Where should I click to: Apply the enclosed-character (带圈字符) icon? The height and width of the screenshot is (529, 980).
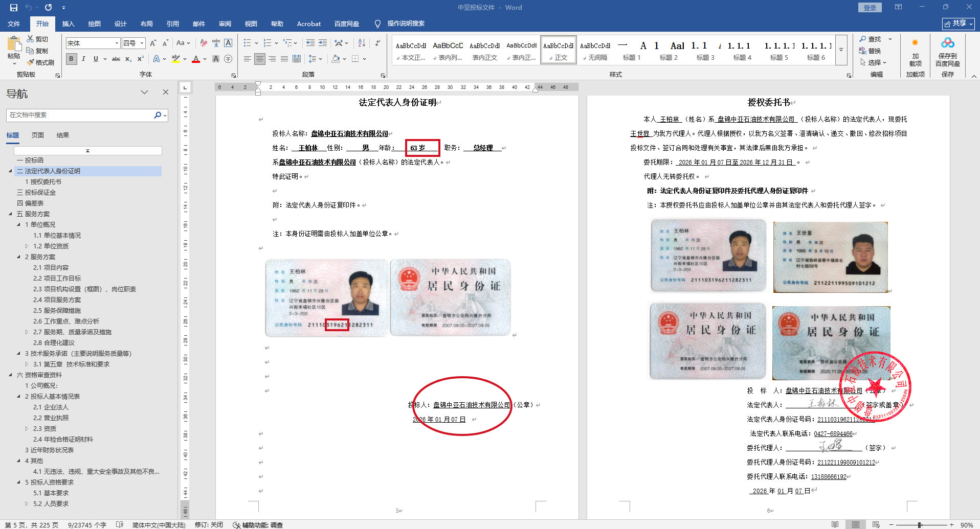coord(228,59)
